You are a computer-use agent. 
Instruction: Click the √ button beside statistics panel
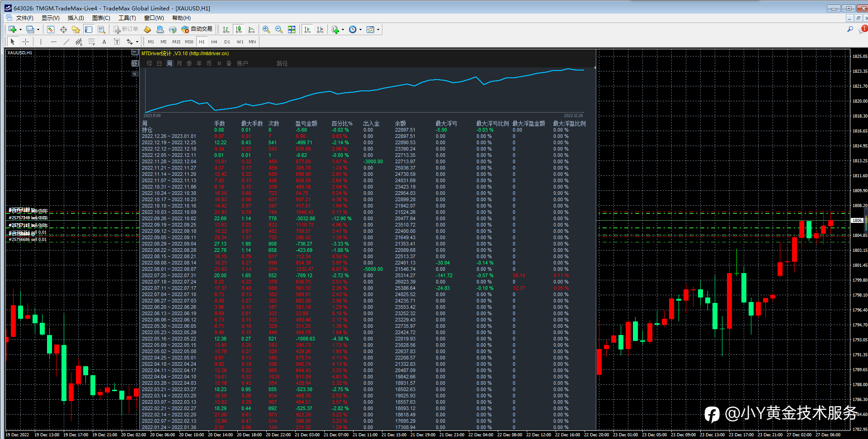coord(135,73)
